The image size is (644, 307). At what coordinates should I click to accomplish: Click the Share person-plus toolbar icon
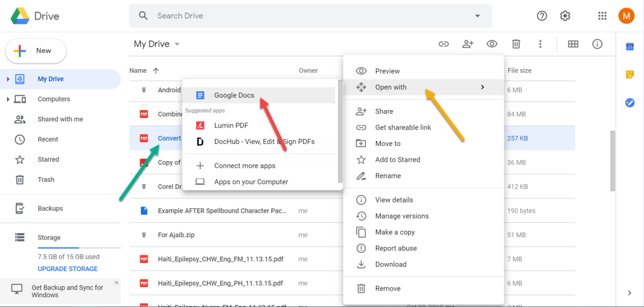pyautogui.click(x=468, y=44)
